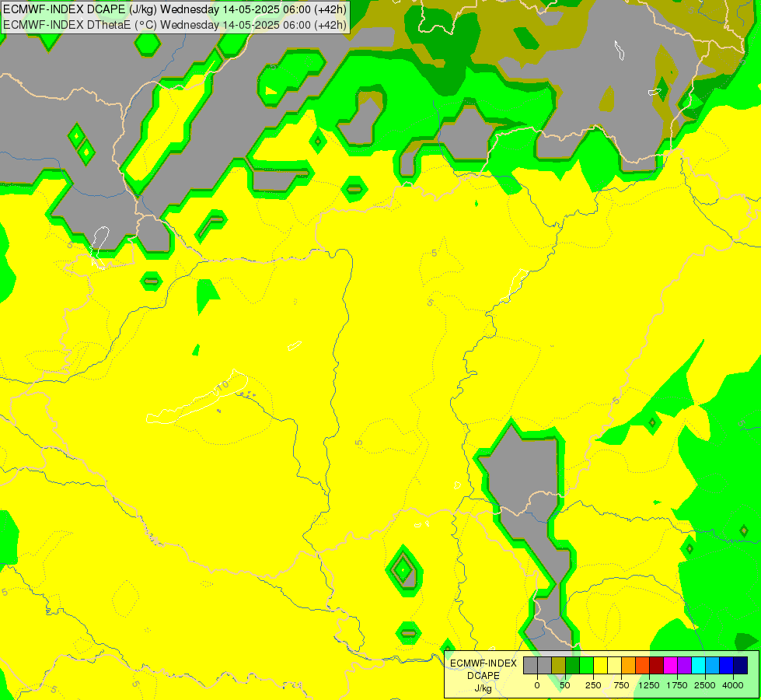761x700 pixels.
Task: Click the olive legend color swatch
Action: click(x=559, y=666)
